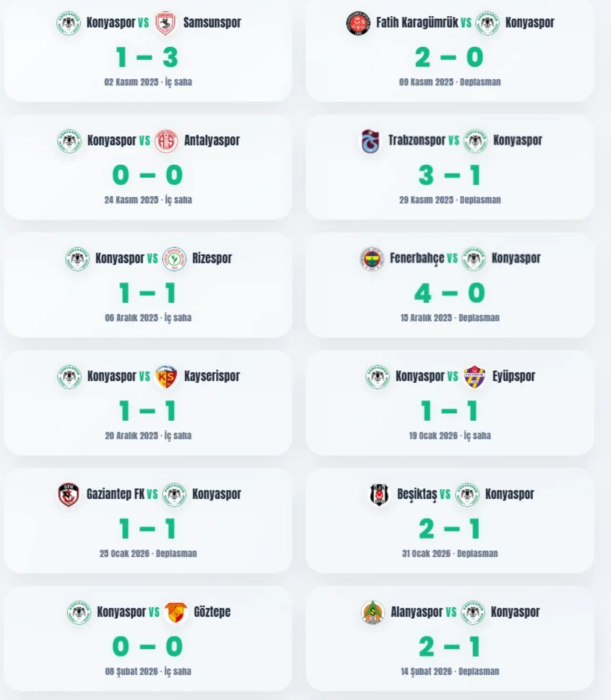Click the Gaziantep FK club logo
This screenshot has width=611, height=700.
click(x=69, y=495)
